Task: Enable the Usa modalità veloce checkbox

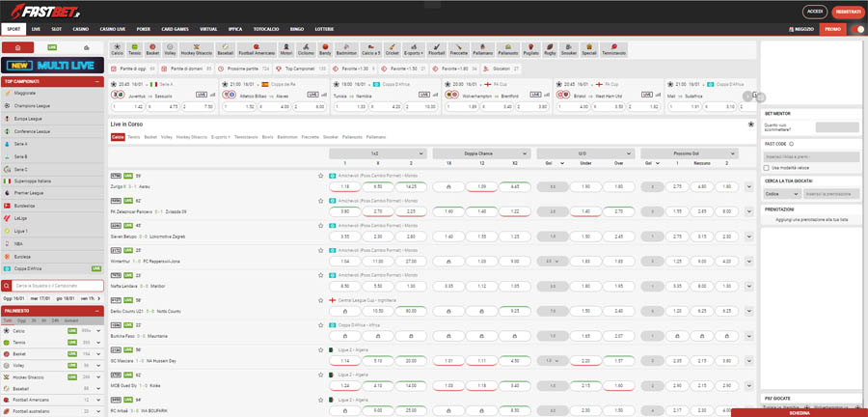Action: pyautogui.click(x=766, y=167)
